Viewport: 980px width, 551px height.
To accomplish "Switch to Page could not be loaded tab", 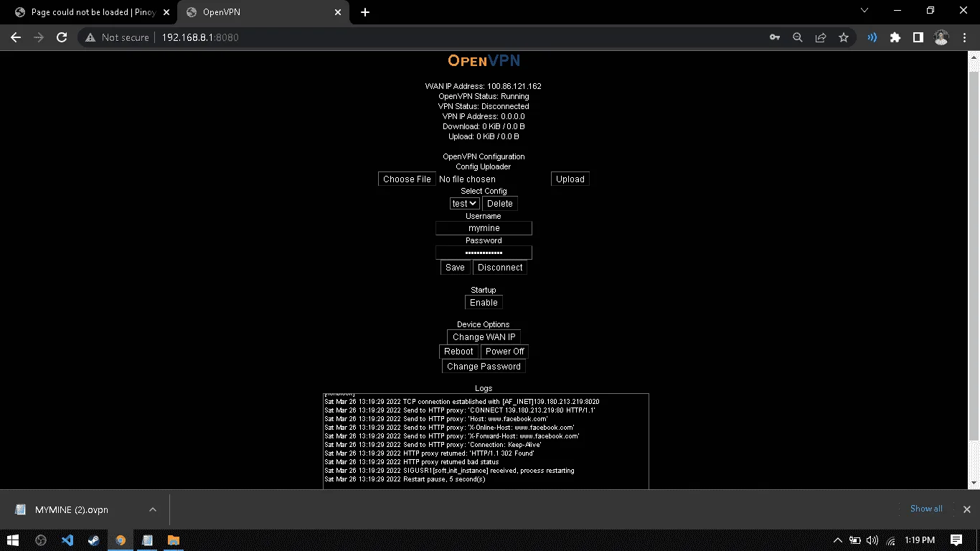I will click(92, 12).
